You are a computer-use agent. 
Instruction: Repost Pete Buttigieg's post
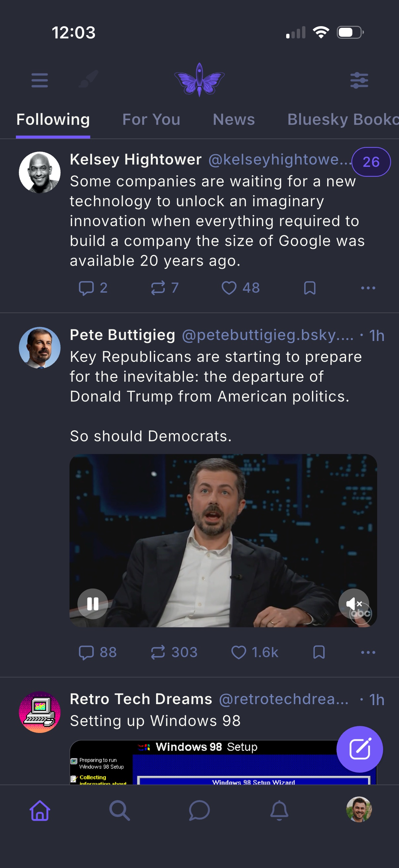(158, 652)
